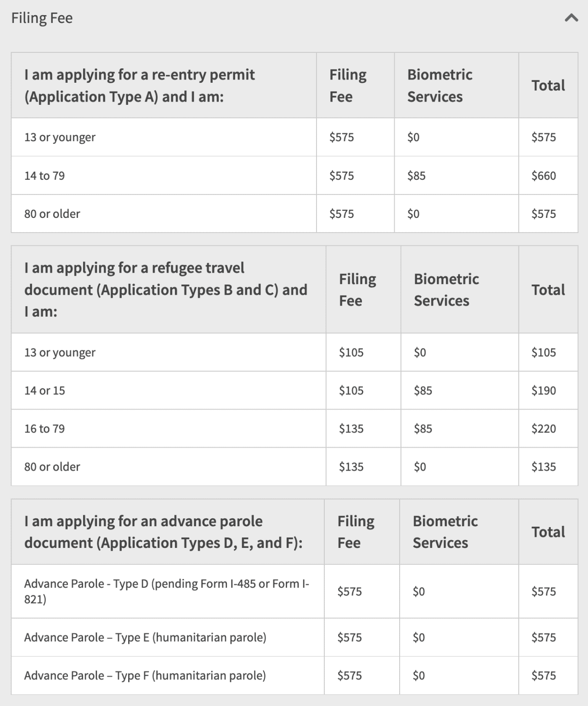Click Biometric Services header in first table
The height and width of the screenshot is (706, 588).
tap(440, 85)
